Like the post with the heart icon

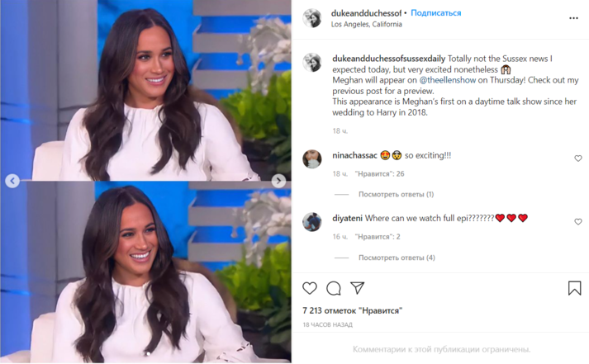tap(310, 288)
